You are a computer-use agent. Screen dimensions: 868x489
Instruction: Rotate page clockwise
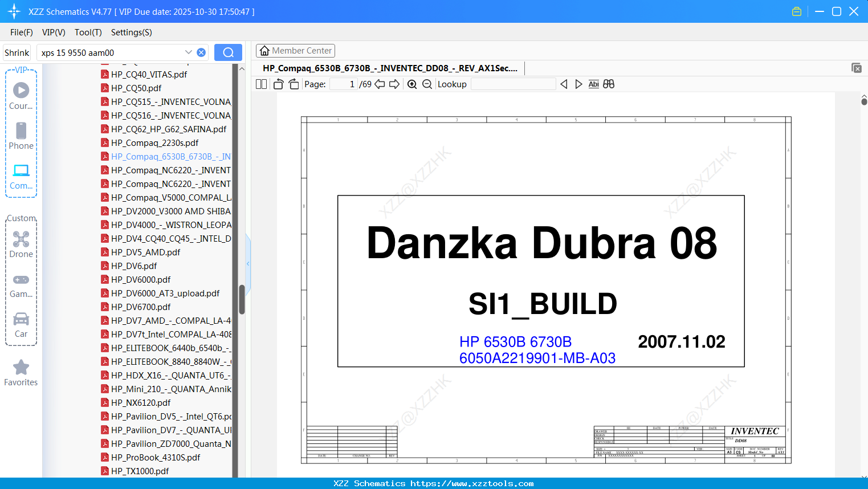click(294, 84)
